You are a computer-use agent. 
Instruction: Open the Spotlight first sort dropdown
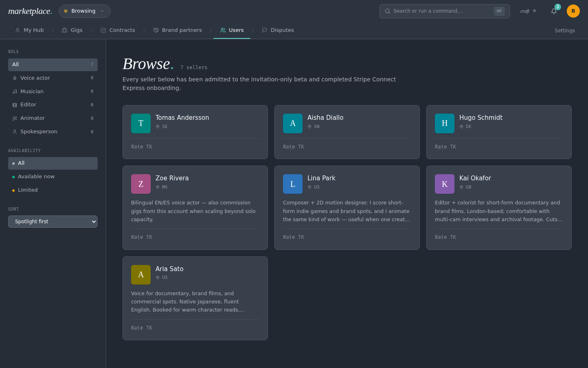click(x=53, y=222)
